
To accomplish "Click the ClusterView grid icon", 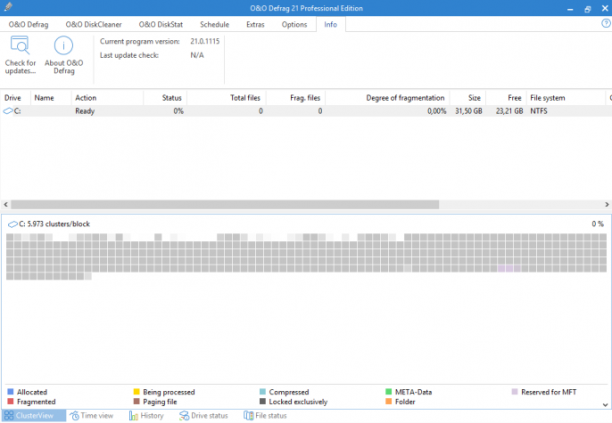I will [x=9, y=416].
